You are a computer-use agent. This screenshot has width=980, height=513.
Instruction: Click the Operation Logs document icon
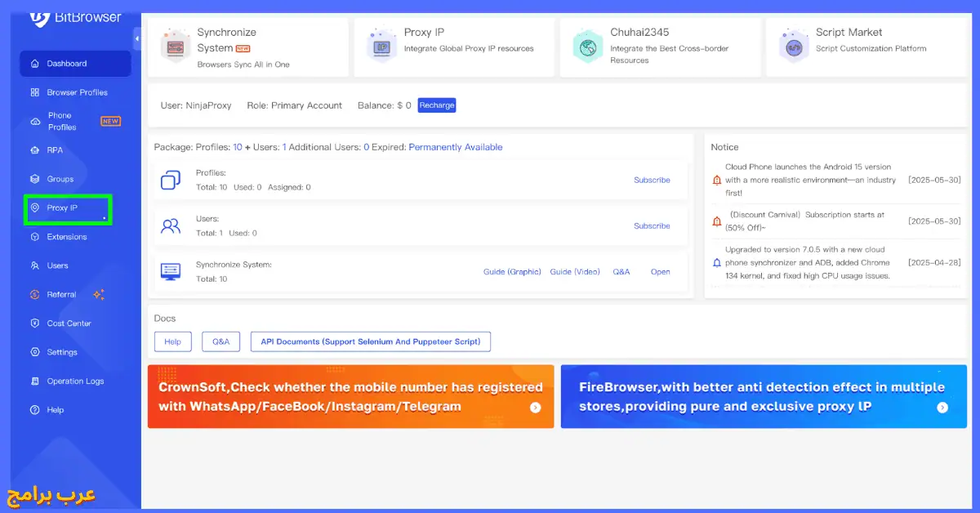click(34, 381)
